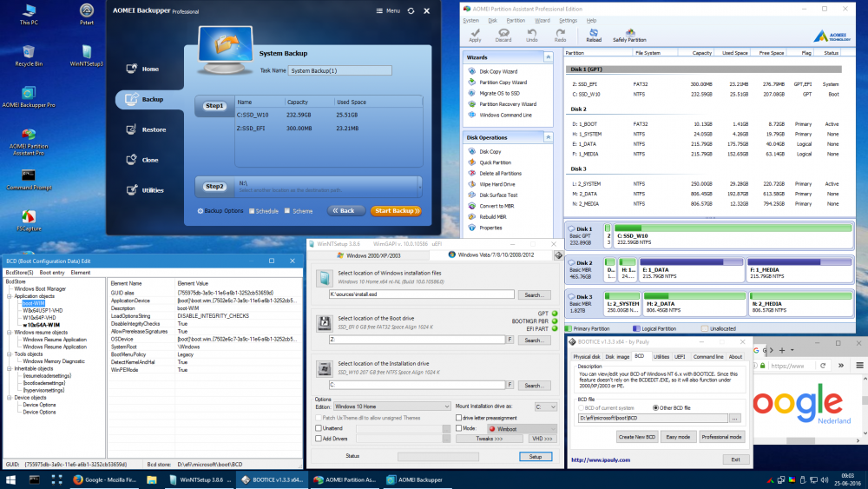The height and width of the screenshot is (489, 868).
Task: Open the Edition dropdown showing Windows 10 Home
Action: pyautogui.click(x=391, y=406)
